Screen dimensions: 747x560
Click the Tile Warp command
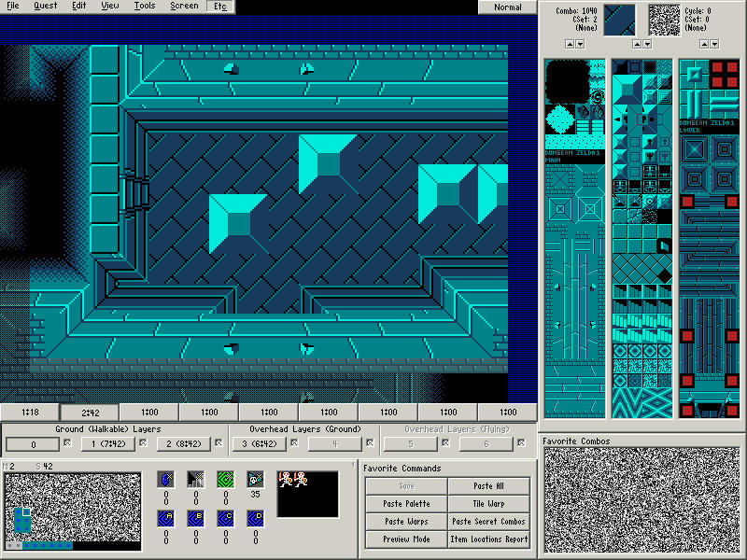coord(488,504)
